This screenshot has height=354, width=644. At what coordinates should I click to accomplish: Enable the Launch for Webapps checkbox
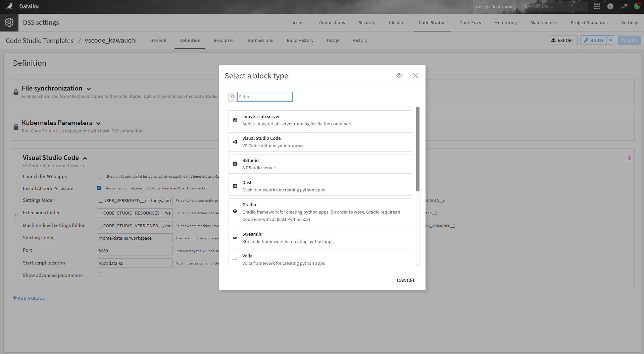(x=99, y=176)
